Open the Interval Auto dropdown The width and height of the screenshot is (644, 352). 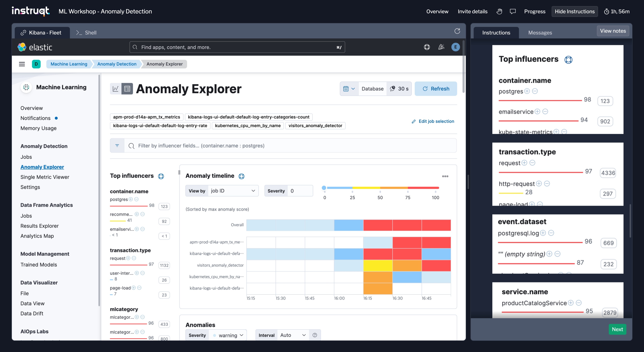[x=293, y=335]
